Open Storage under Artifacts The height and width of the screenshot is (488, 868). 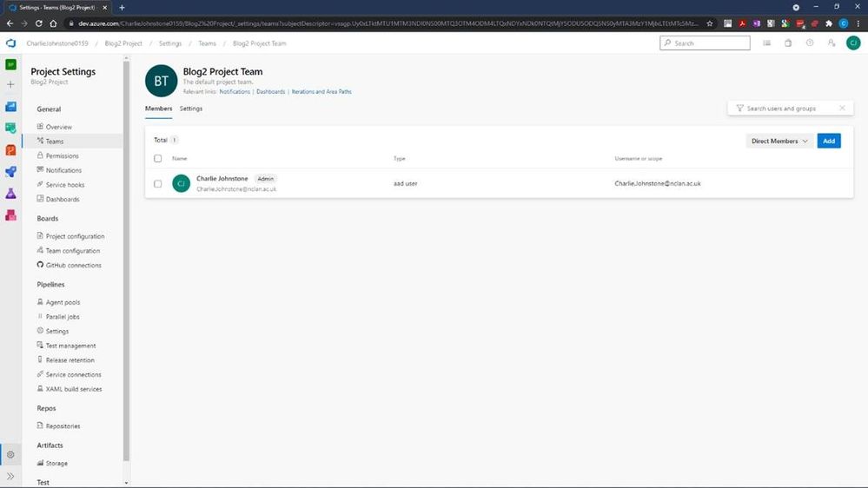pos(56,463)
